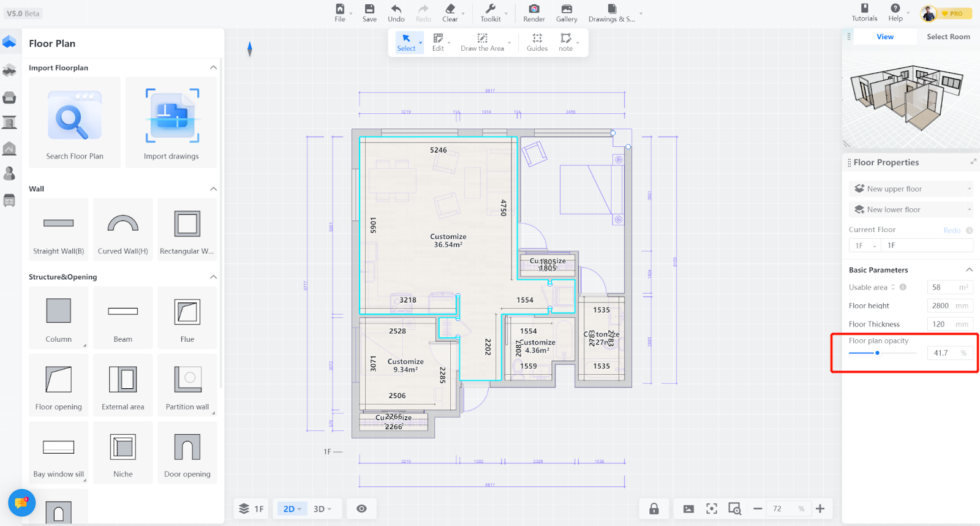The image size is (980, 526).
Task: Select the Column structure tool
Action: pos(59,317)
